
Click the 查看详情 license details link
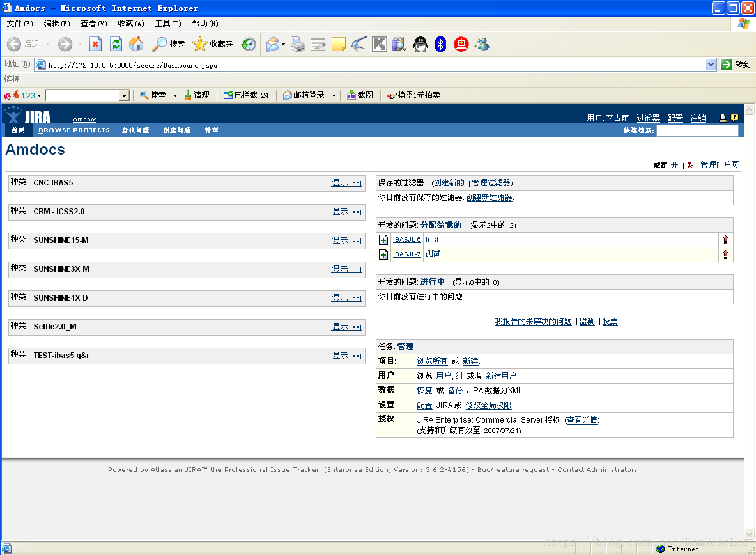click(x=582, y=420)
